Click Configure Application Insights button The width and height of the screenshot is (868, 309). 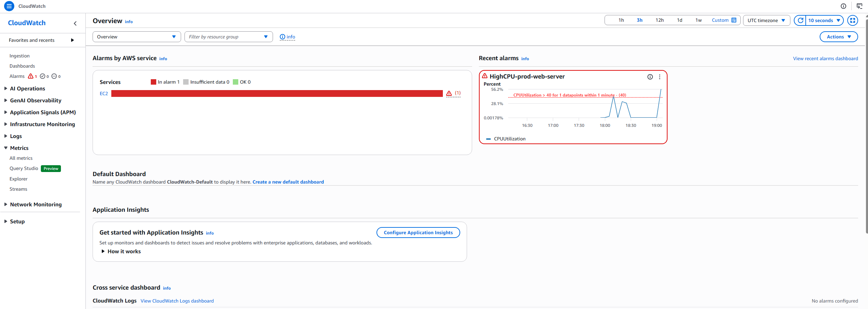click(418, 233)
